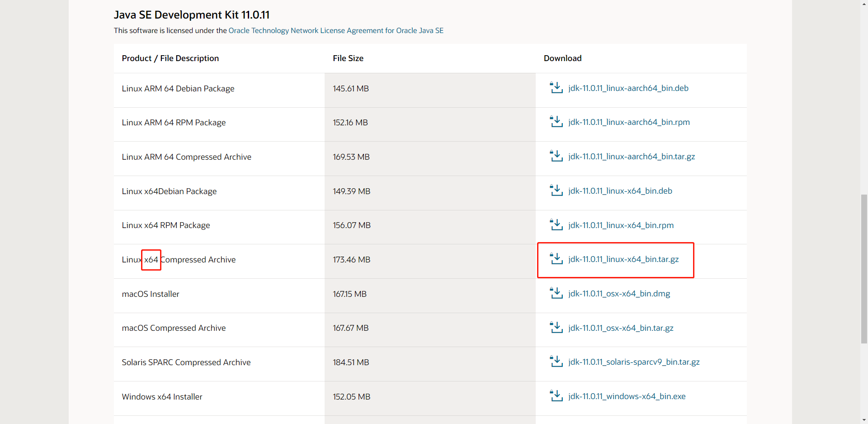The height and width of the screenshot is (424, 868).
Task: Download jdk-11.0.11_linux-x64_bin.tar.gz link
Action: click(x=623, y=259)
